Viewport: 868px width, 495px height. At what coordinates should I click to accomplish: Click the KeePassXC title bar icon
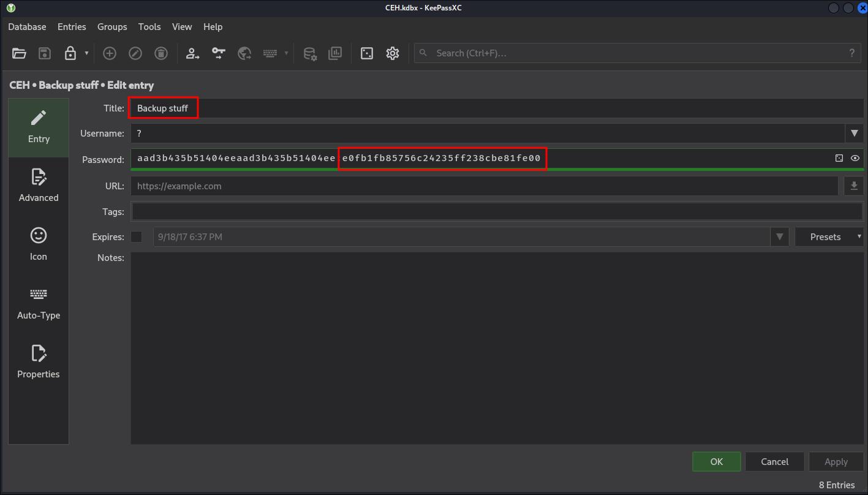(x=11, y=8)
